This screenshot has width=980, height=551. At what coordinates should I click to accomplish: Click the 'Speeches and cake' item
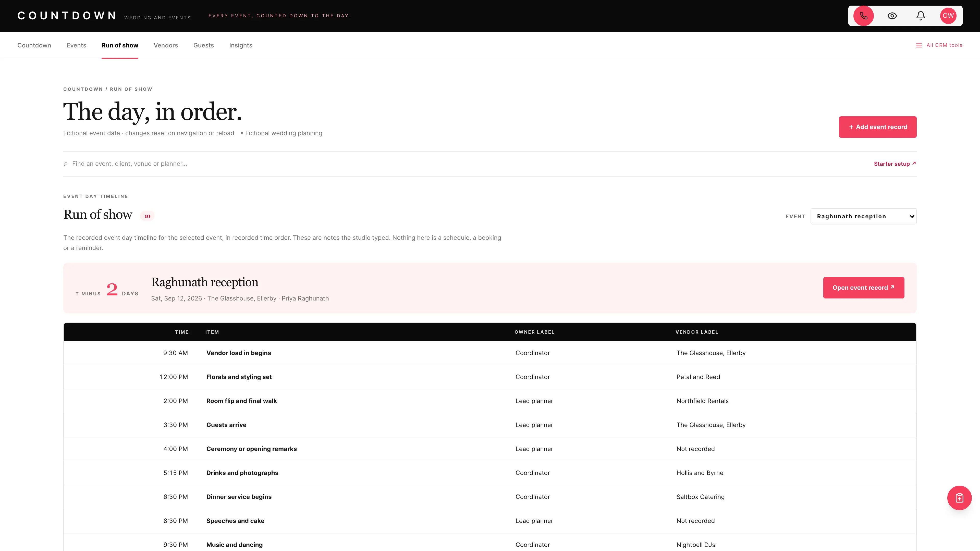click(x=235, y=521)
